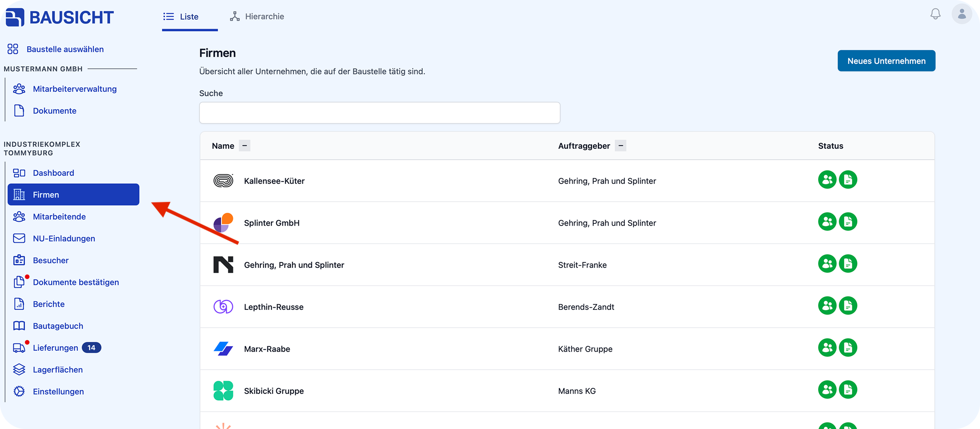The height and width of the screenshot is (429, 980).
Task: Open notifications bell
Action: pyautogui.click(x=935, y=14)
